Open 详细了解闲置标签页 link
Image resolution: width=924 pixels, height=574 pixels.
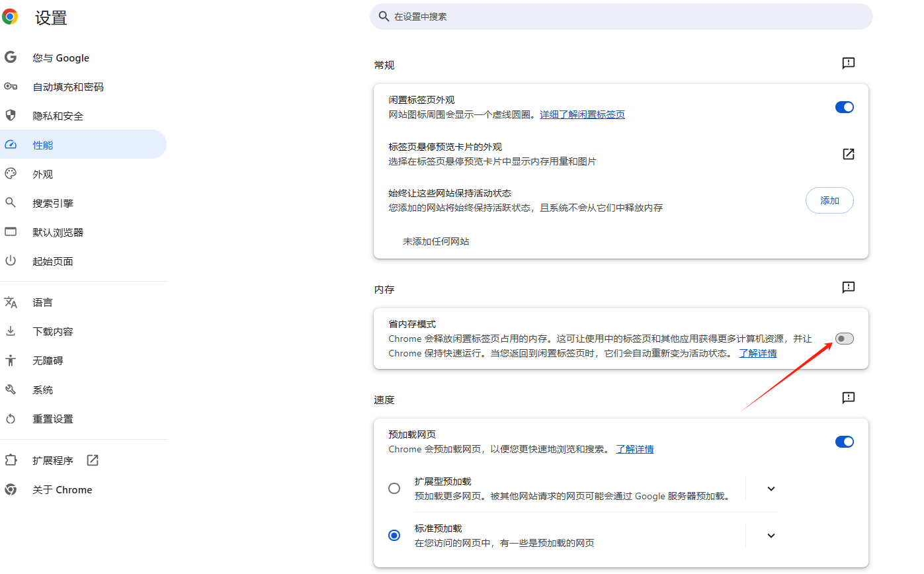582,114
